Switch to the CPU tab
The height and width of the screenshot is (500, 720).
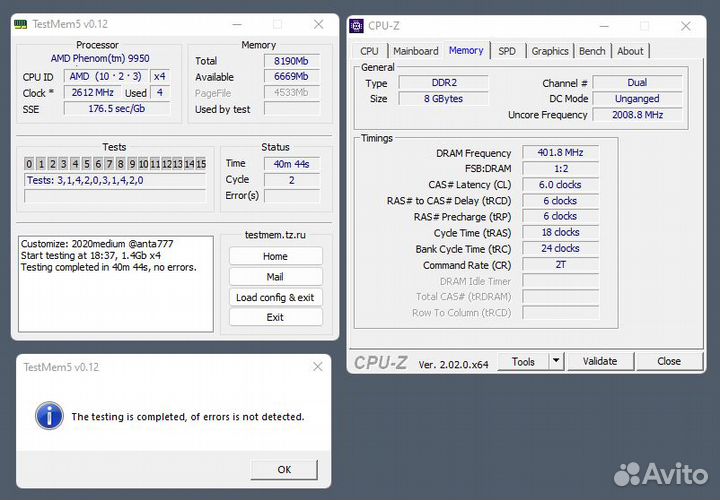(369, 51)
